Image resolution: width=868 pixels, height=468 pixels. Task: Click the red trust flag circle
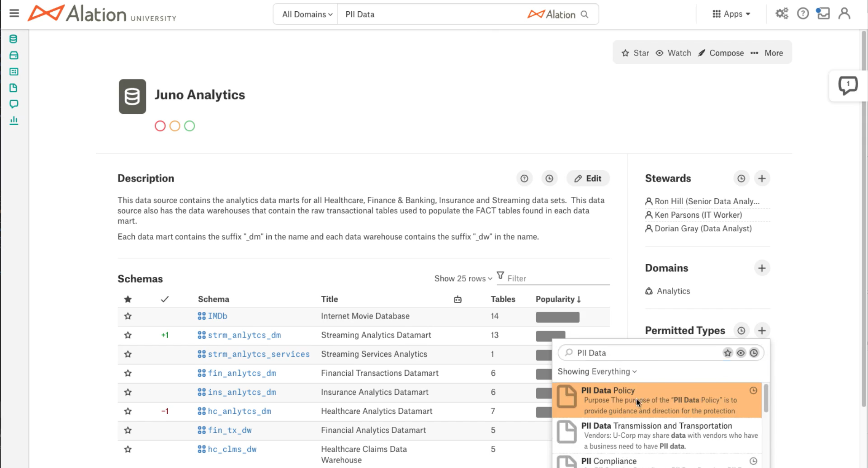point(160,126)
